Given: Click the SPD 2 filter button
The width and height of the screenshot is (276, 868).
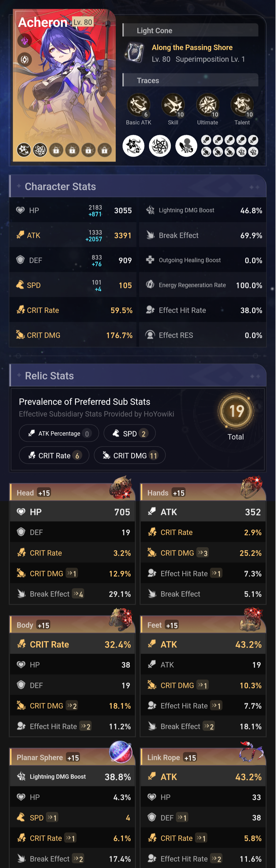Looking at the screenshot, I should [x=129, y=433].
